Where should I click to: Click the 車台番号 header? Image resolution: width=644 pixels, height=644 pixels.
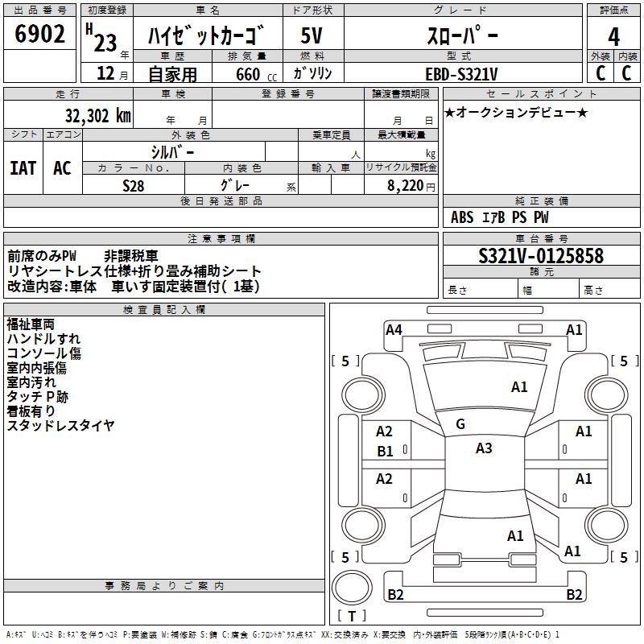(542, 238)
